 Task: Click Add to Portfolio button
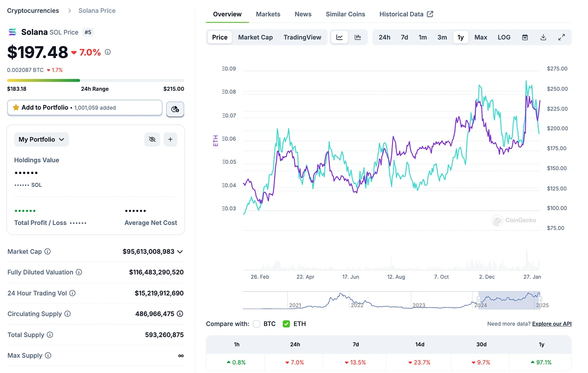tap(85, 107)
